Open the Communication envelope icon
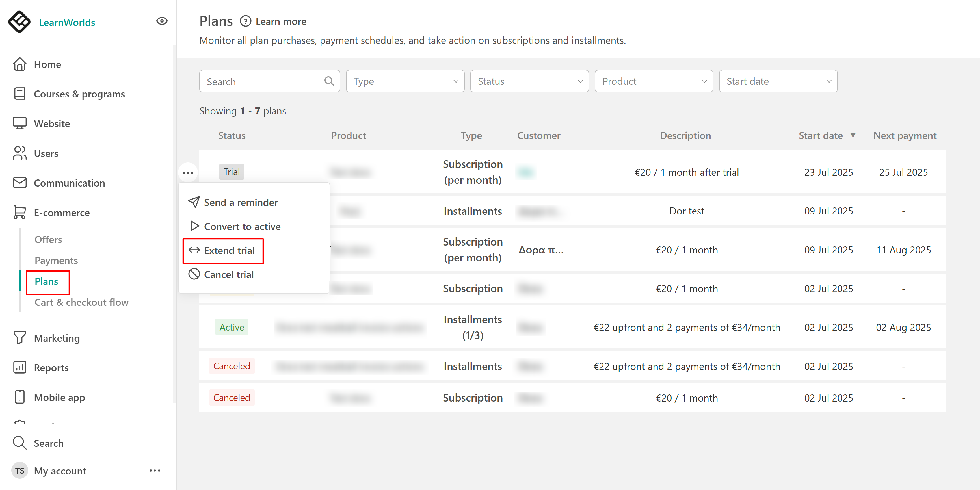Screen dimensions: 980x490 [20, 183]
